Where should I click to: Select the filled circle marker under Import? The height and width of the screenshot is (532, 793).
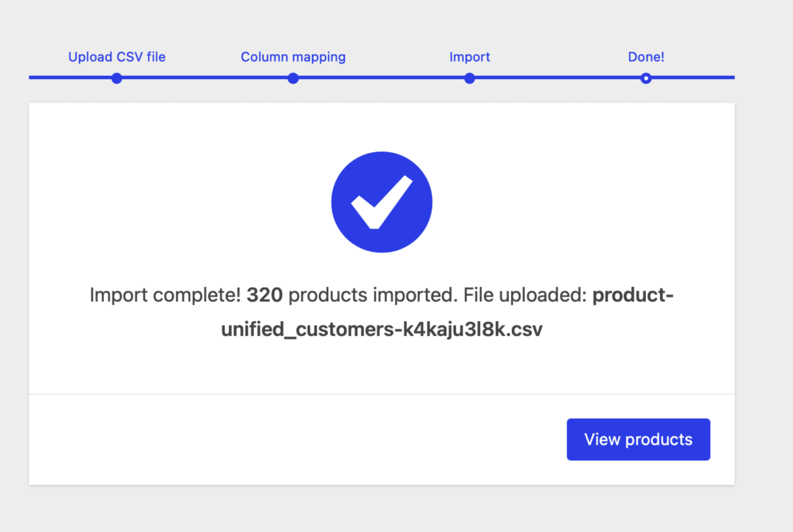[469, 78]
